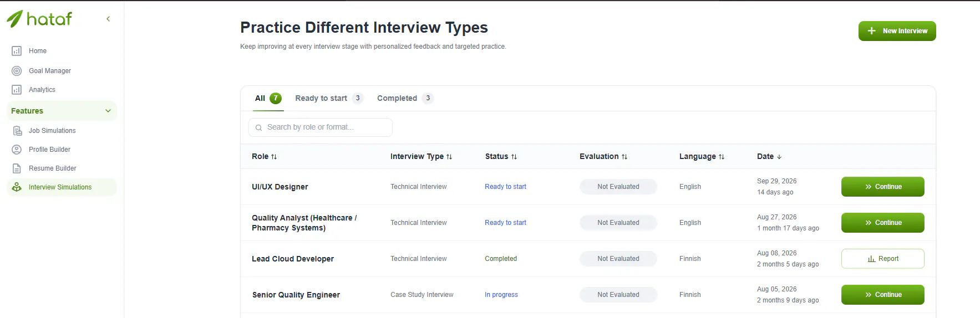Sort by Evaluation arrows icon
Image resolution: width=980 pixels, height=318 pixels.
pos(624,157)
